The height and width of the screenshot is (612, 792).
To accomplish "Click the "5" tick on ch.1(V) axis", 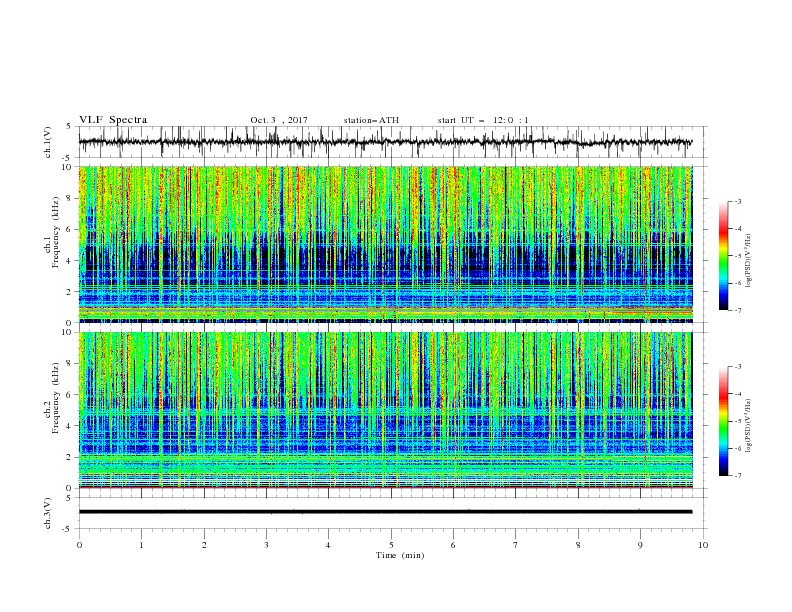I will (69, 127).
